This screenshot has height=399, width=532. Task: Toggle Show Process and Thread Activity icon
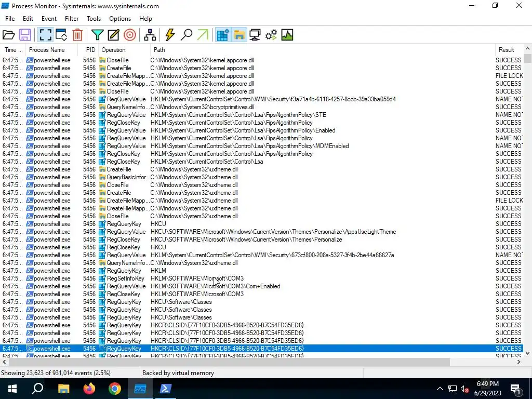(271, 35)
